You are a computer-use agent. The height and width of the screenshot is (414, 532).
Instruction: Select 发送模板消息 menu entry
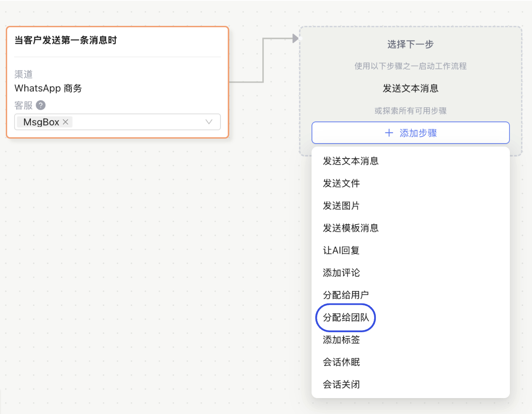pos(351,228)
